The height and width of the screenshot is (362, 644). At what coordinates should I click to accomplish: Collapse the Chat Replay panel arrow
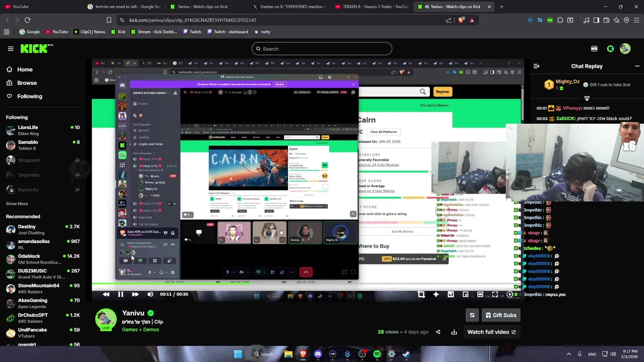pyautogui.click(x=536, y=66)
